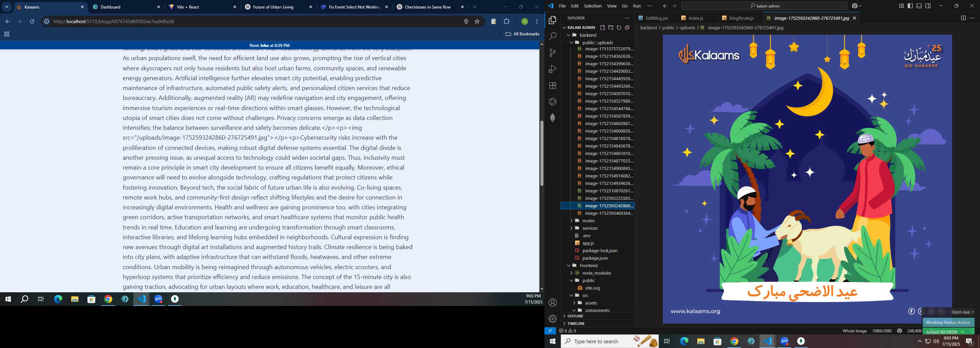The height and width of the screenshot is (348, 980).
Task: Open editor More Actions ellipsis beside split icon
Action: [x=973, y=18]
